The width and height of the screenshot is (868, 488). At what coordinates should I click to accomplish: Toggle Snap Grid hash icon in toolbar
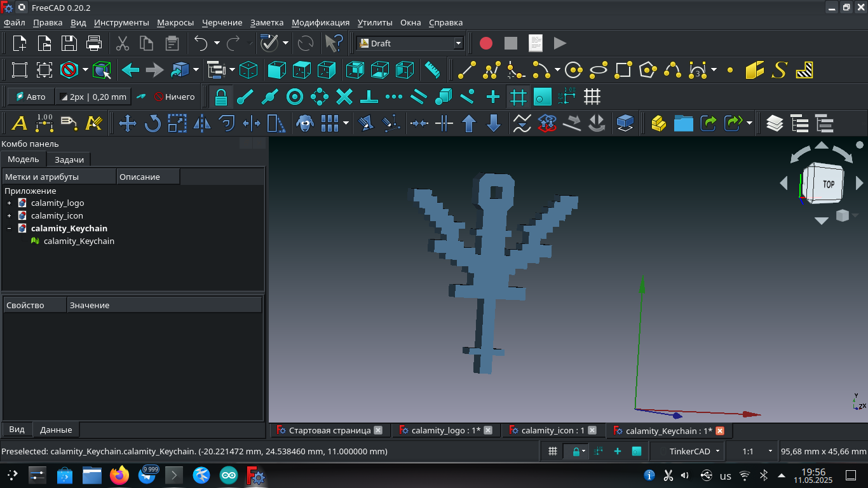coord(518,97)
